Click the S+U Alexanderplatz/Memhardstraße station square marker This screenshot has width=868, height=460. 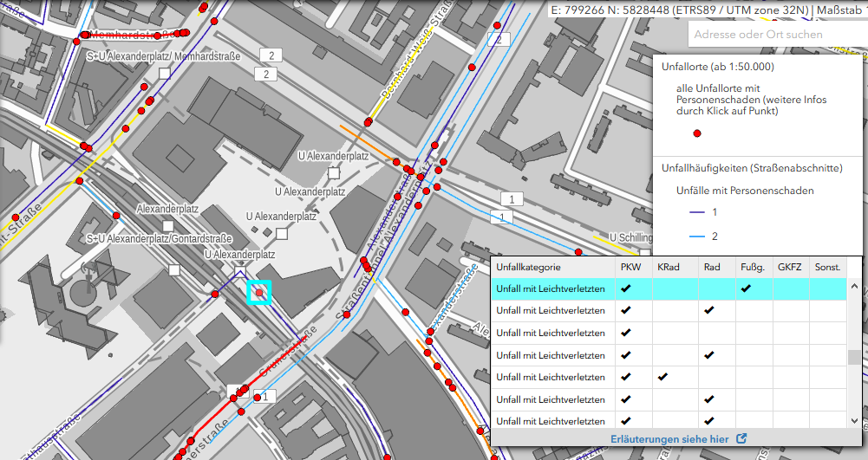[x=163, y=75]
